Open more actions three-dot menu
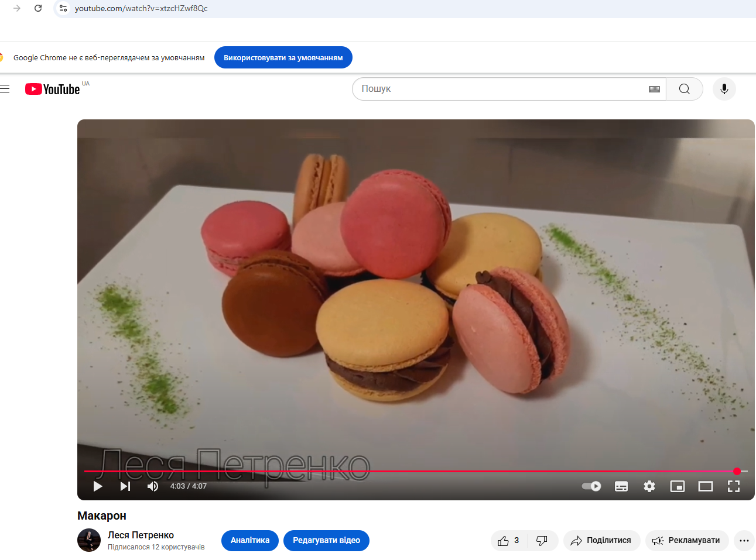The height and width of the screenshot is (560, 756). (744, 540)
